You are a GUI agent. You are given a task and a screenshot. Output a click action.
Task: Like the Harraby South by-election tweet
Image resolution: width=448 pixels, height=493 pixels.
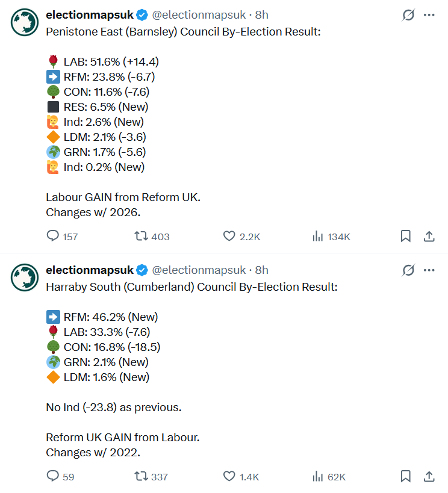241,476
